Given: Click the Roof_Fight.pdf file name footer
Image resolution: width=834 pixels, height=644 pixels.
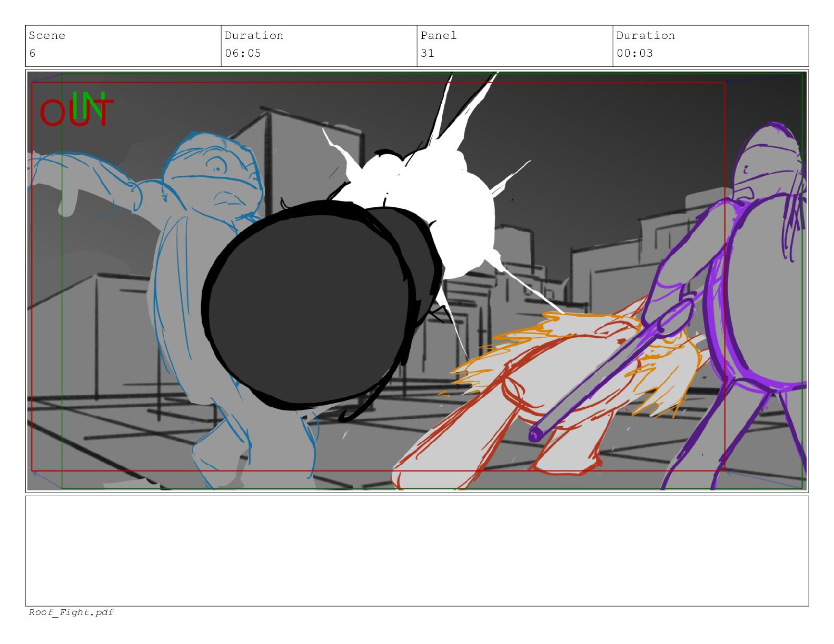Looking at the screenshot, I should tap(71, 612).
